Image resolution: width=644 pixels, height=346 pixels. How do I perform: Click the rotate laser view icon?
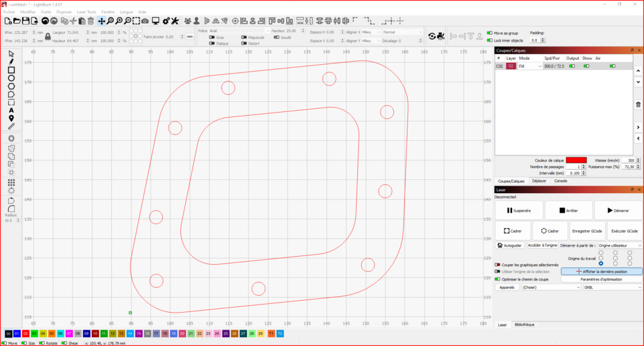[431, 36]
